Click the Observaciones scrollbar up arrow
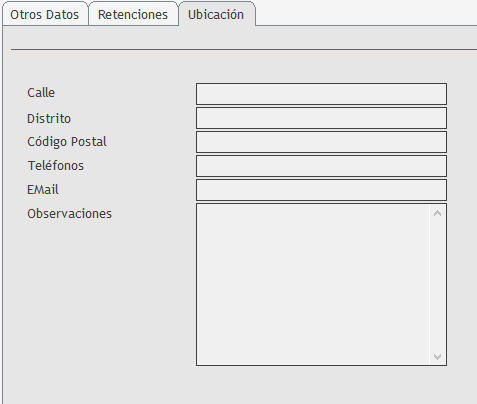The image size is (477, 404). [x=437, y=213]
